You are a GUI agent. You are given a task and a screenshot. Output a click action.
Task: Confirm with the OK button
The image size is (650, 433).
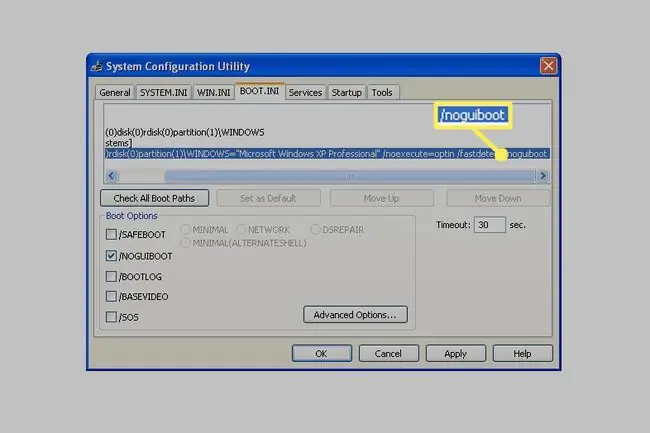coord(322,354)
